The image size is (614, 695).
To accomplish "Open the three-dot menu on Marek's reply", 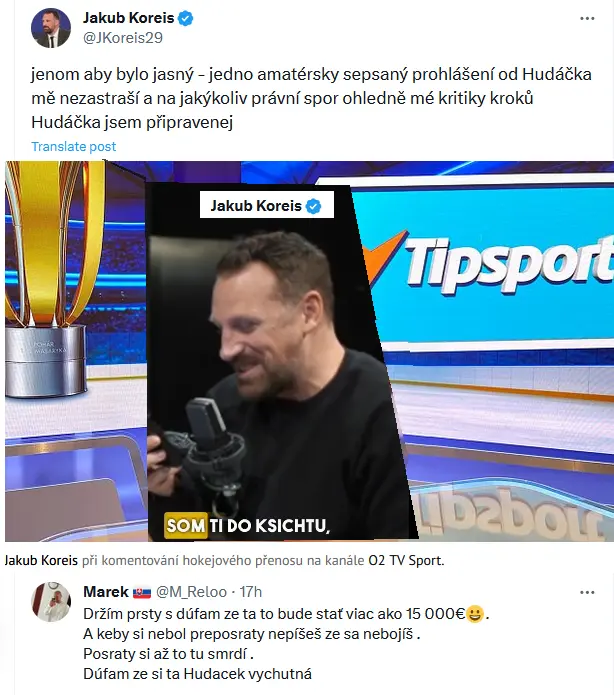I will (x=587, y=592).
